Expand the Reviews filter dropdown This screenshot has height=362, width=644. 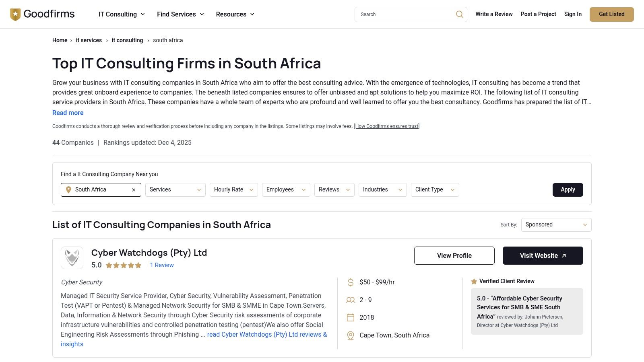[x=334, y=190]
